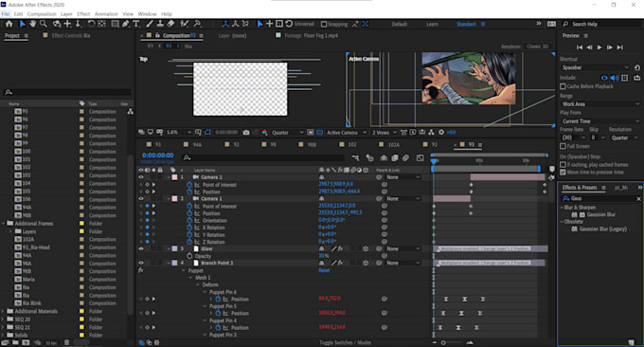Open the Shortcut Spacebar dropdown

click(x=595, y=67)
